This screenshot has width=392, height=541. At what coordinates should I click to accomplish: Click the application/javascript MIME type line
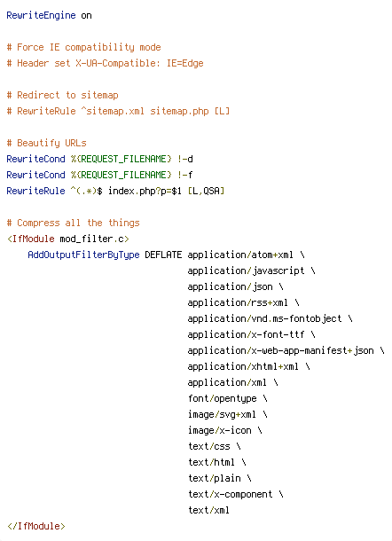[251, 270]
